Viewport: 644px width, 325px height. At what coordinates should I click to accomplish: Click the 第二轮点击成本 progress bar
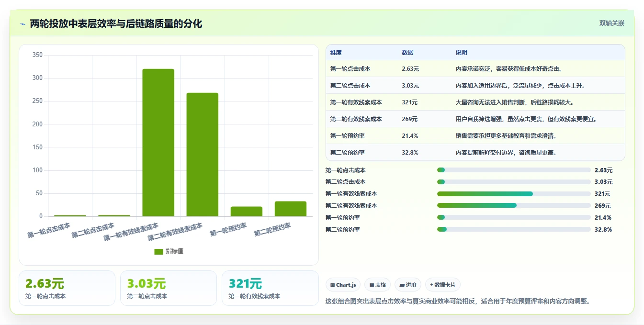click(514, 182)
